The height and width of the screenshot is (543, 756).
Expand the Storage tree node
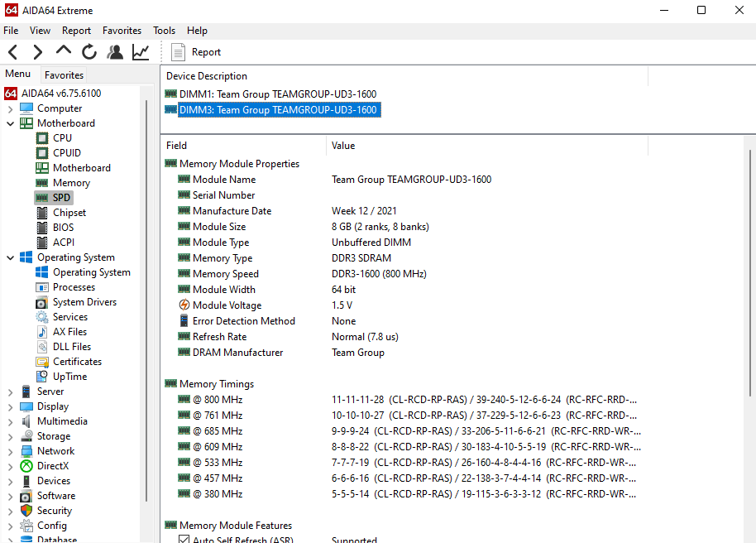pyautogui.click(x=11, y=437)
